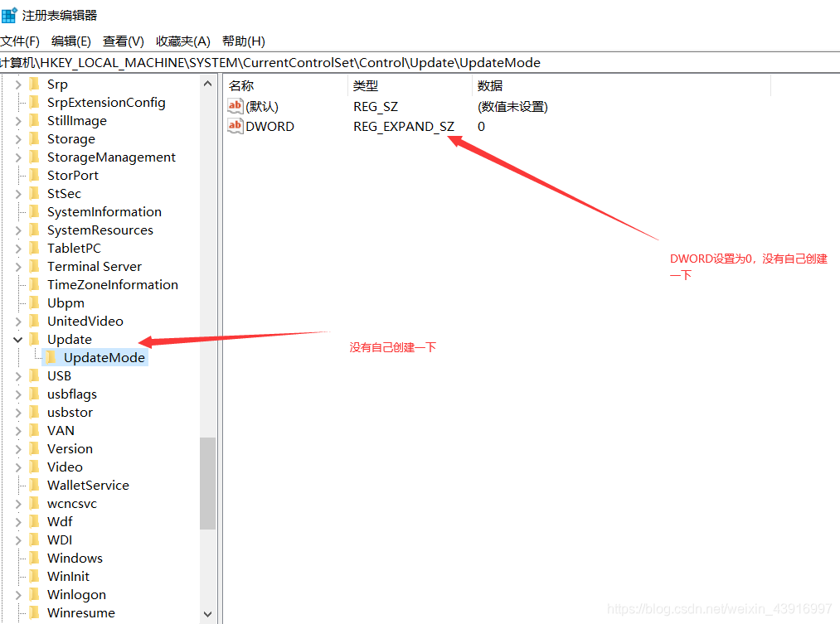Click the string icon of the (默认) value
Screen dimensions: 840x624
235,106
